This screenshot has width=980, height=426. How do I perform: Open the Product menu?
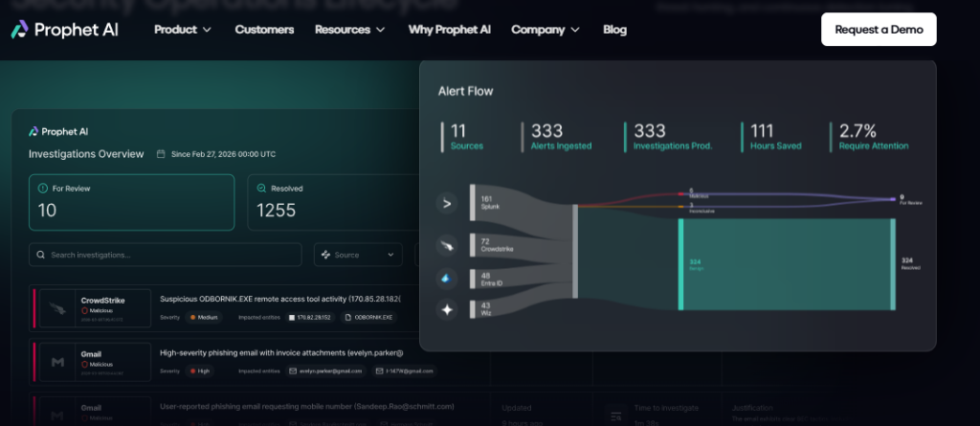click(183, 30)
